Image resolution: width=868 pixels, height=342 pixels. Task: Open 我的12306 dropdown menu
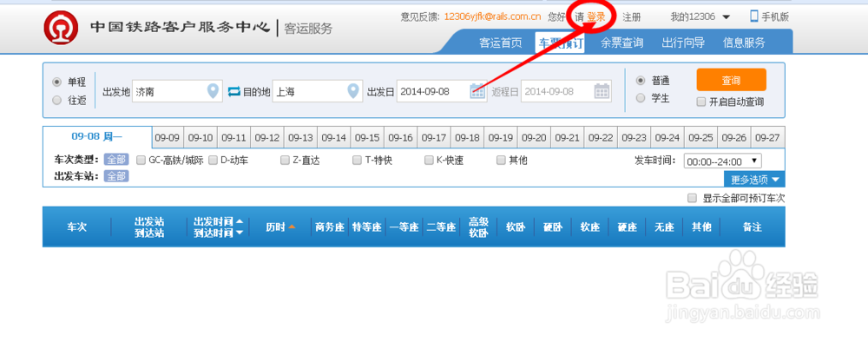pos(700,17)
